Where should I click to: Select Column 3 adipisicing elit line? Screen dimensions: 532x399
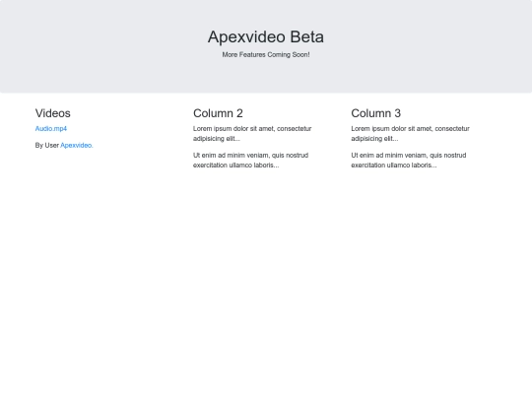click(x=374, y=139)
